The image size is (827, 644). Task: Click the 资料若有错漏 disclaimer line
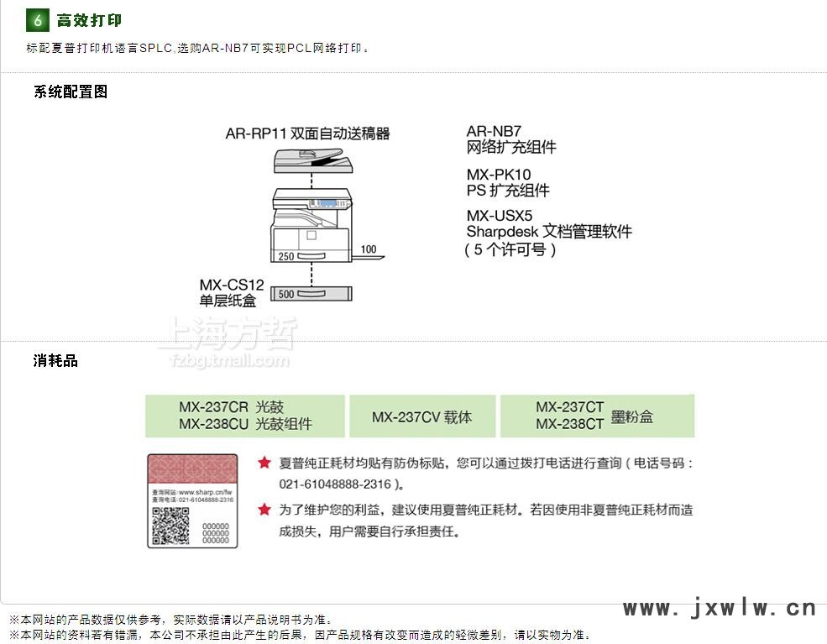pos(300,635)
